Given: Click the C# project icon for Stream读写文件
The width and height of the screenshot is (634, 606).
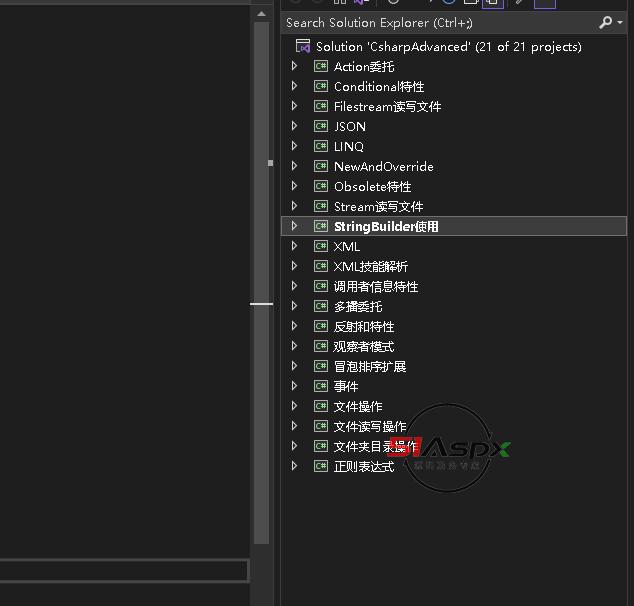Looking at the screenshot, I should (x=321, y=206).
